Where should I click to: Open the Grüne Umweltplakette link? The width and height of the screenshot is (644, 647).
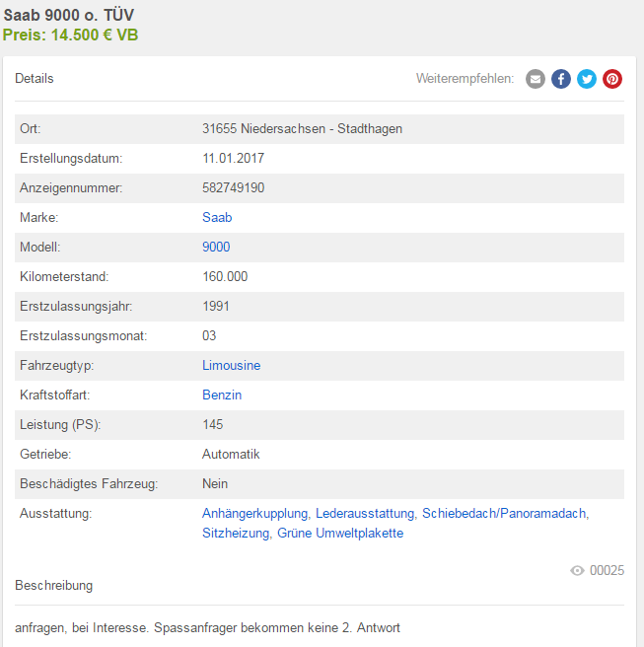(x=340, y=534)
